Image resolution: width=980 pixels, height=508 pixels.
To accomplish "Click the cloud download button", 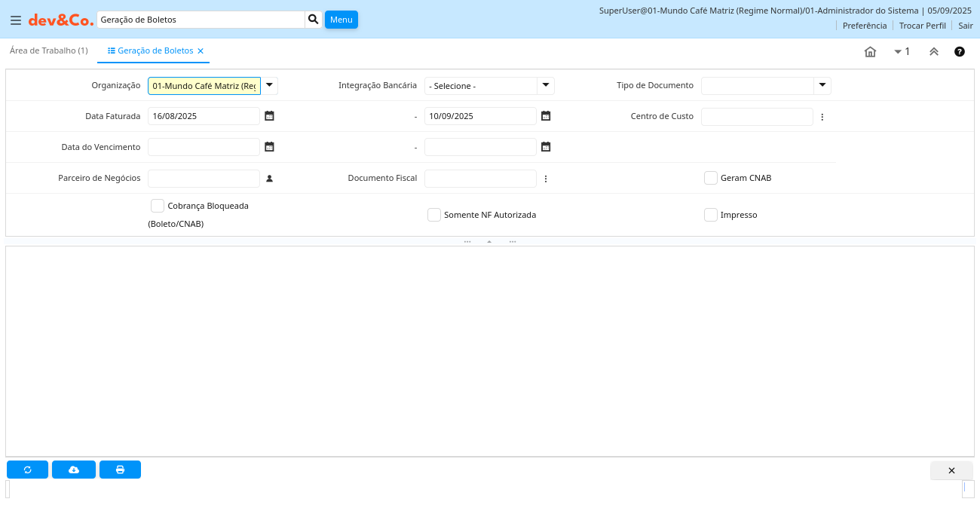I will tap(74, 470).
